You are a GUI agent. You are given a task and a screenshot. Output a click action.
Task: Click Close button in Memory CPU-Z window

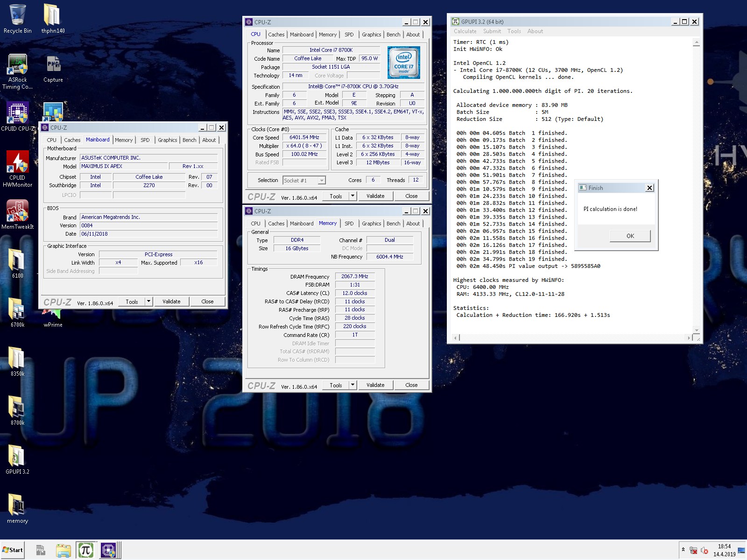(411, 385)
